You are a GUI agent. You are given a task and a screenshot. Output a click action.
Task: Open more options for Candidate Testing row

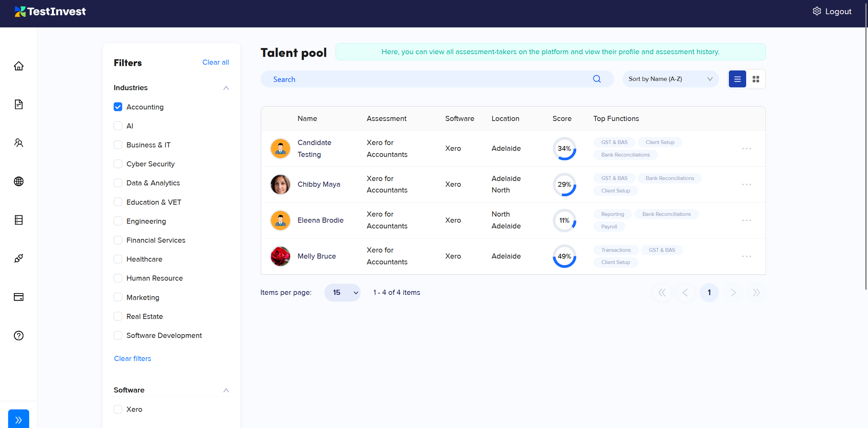tap(746, 148)
